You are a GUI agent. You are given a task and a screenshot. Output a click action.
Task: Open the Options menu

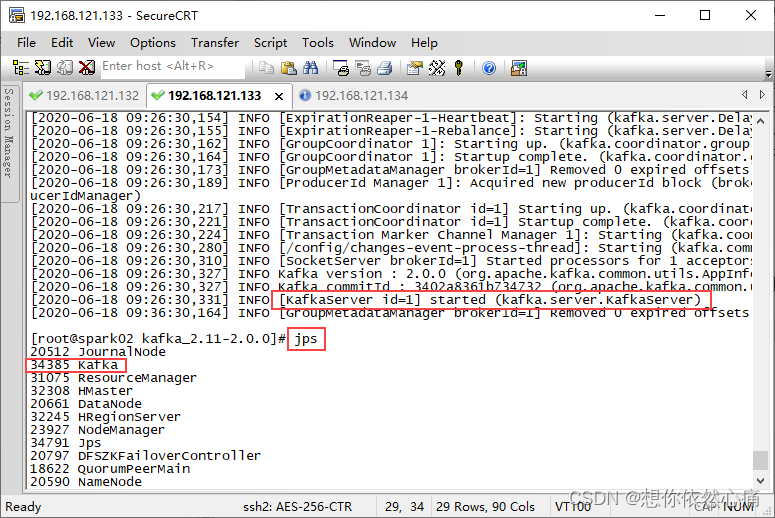153,43
